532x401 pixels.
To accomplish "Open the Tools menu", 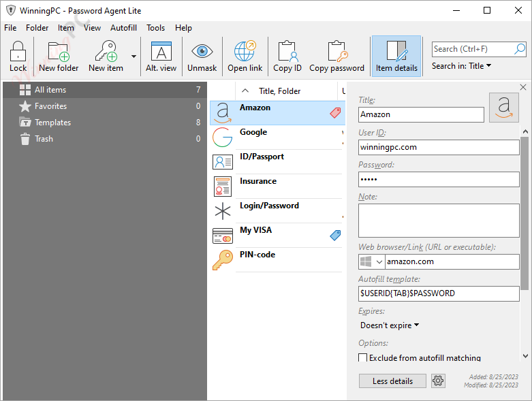I will 155,28.
